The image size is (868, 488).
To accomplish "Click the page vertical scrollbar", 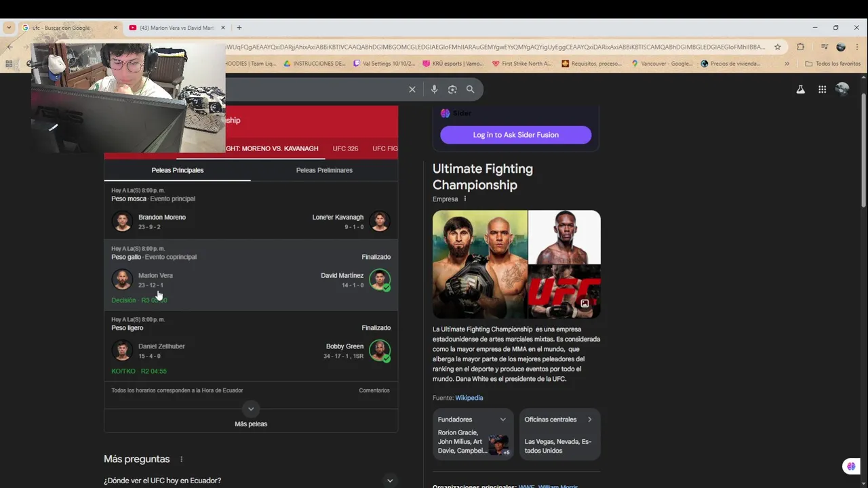I will coord(863,150).
